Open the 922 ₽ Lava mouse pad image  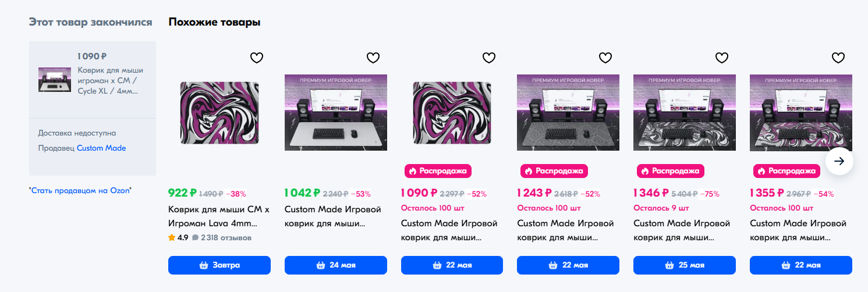[219, 113]
